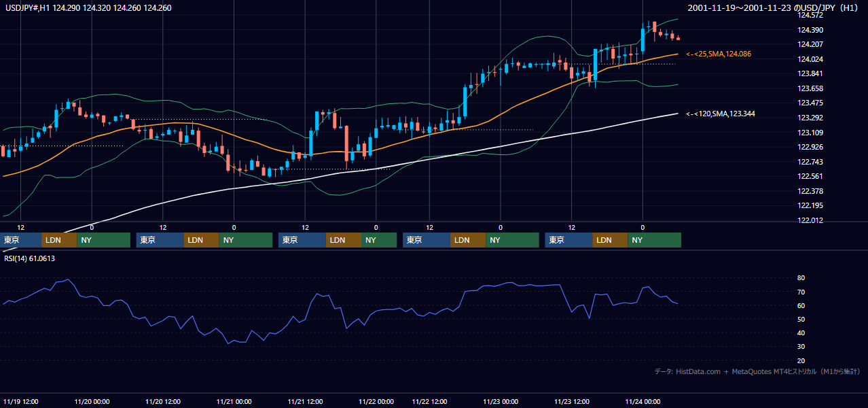Click price axis value 122.378
The height and width of the screenshot is (408, 868).
click(x=812, y=191)
